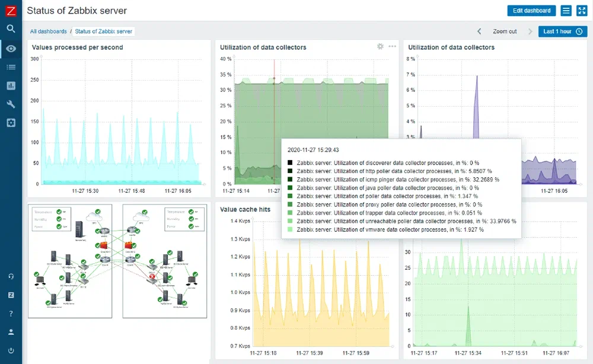
Task: Click the red problem marker on network map
Action: pos(152,277)
